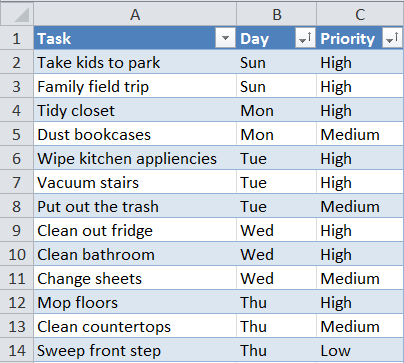Click the Low priority cell

point(360,350)
